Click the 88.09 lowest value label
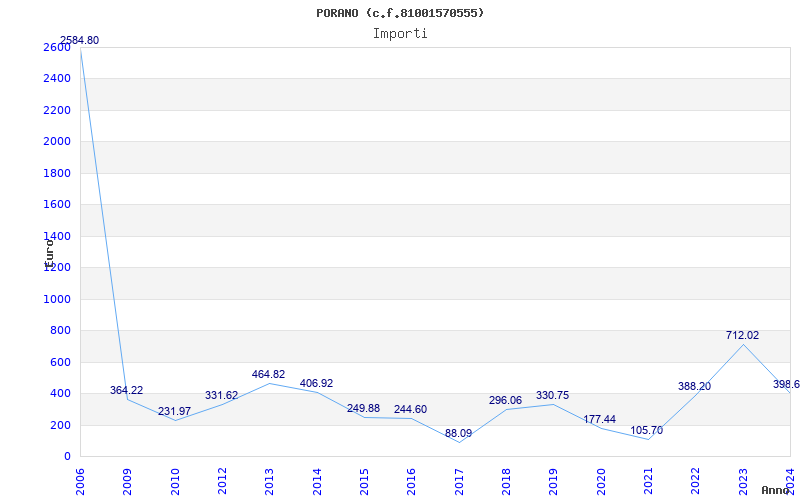 click(458, 434)
